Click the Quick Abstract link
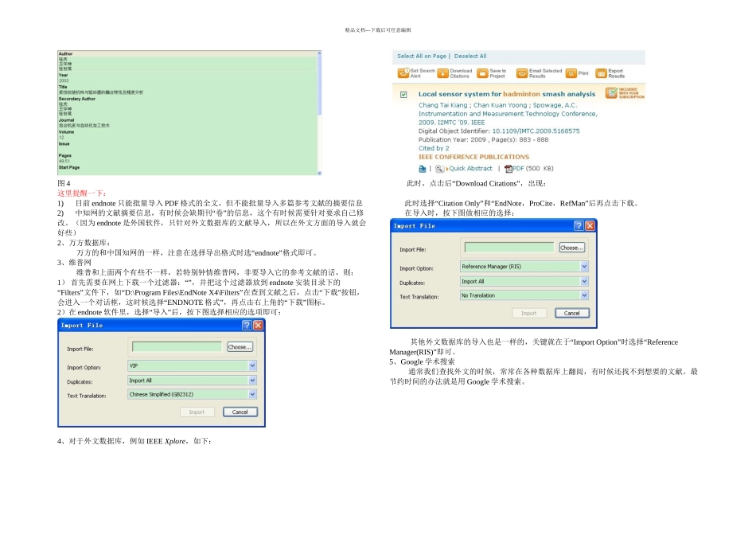 pos(470,169)
